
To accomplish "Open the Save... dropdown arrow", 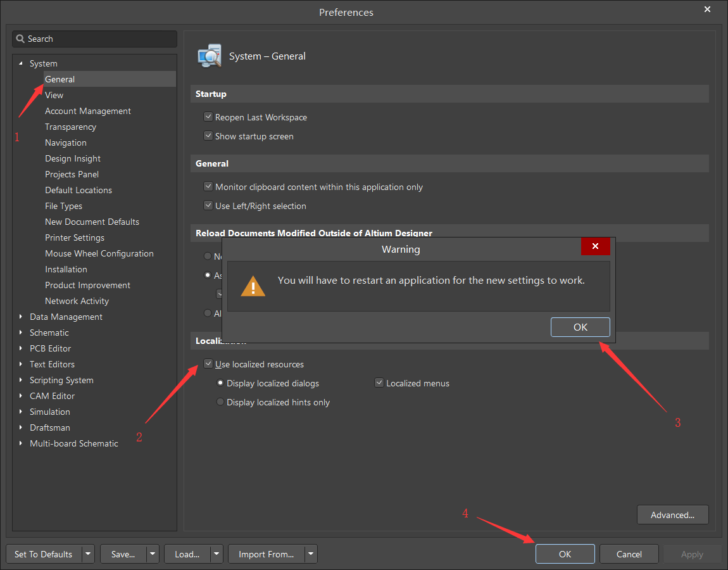I will pyautogui.click(x=153, y=554).
